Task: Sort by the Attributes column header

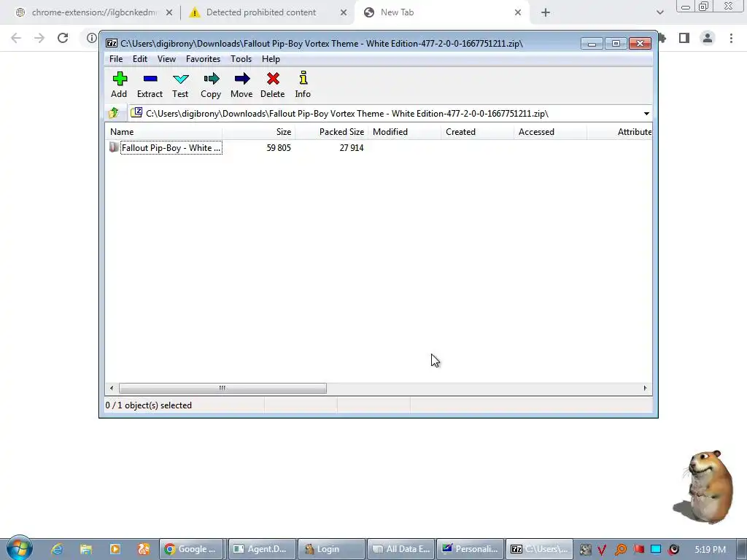Action: 620,132
